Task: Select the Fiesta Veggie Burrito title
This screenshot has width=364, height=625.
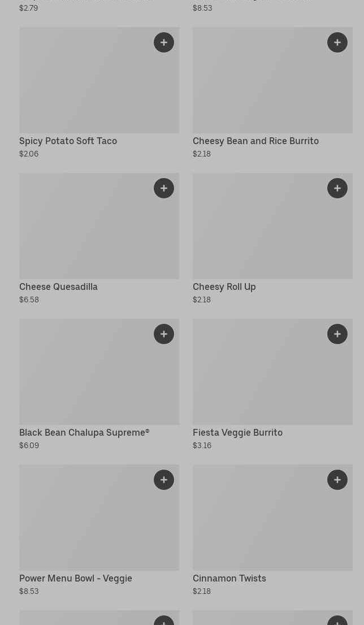Action: click(x=237, y=432)
